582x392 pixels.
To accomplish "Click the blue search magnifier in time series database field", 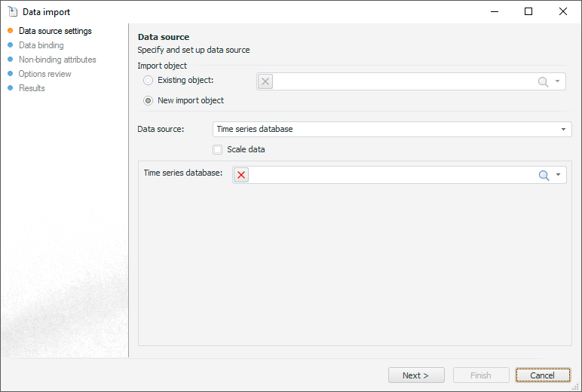I will click(544, 175).
